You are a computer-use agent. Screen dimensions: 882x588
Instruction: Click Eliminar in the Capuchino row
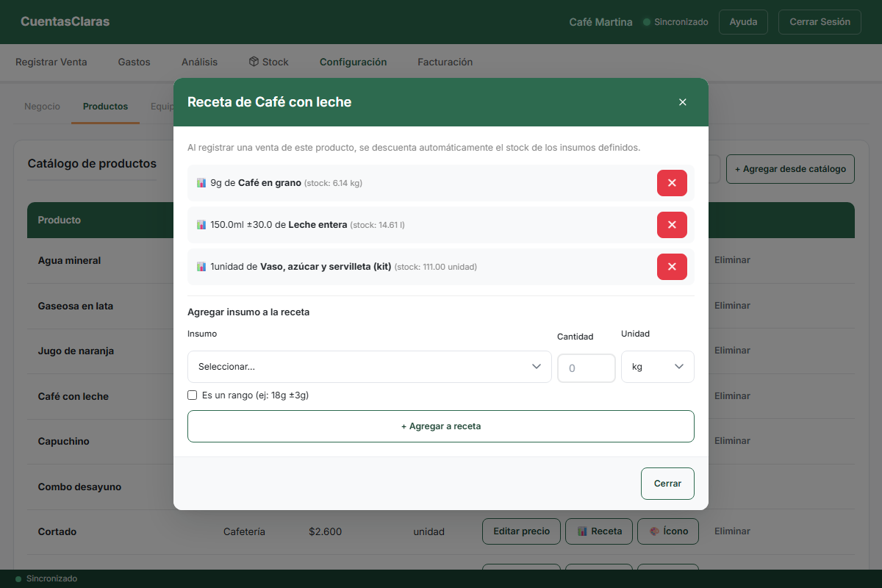pos(732,441)
